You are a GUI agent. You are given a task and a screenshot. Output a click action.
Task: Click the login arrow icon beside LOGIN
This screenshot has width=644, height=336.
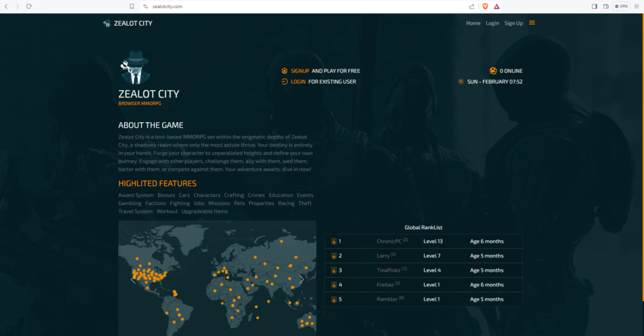point(284,81)
